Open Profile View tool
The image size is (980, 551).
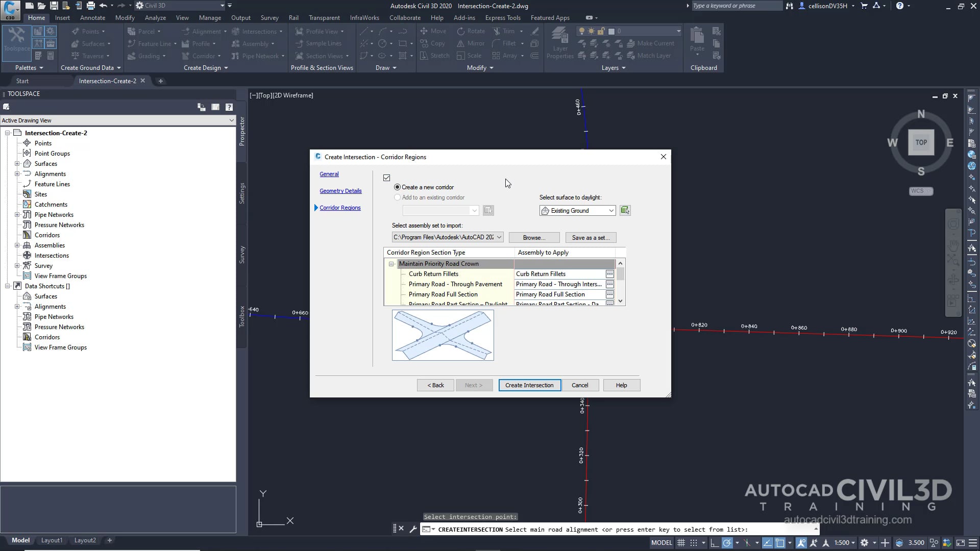(x=320, y=31)
